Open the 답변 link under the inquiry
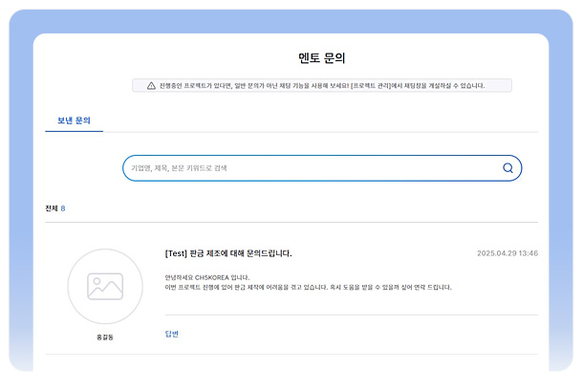583x392 pixels. pyautogui.click(x=172, y=334)
